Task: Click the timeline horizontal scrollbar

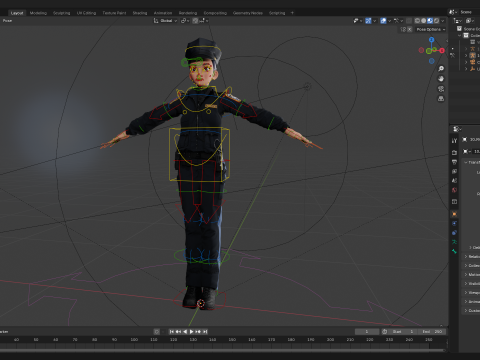Action: click(223, 350)
